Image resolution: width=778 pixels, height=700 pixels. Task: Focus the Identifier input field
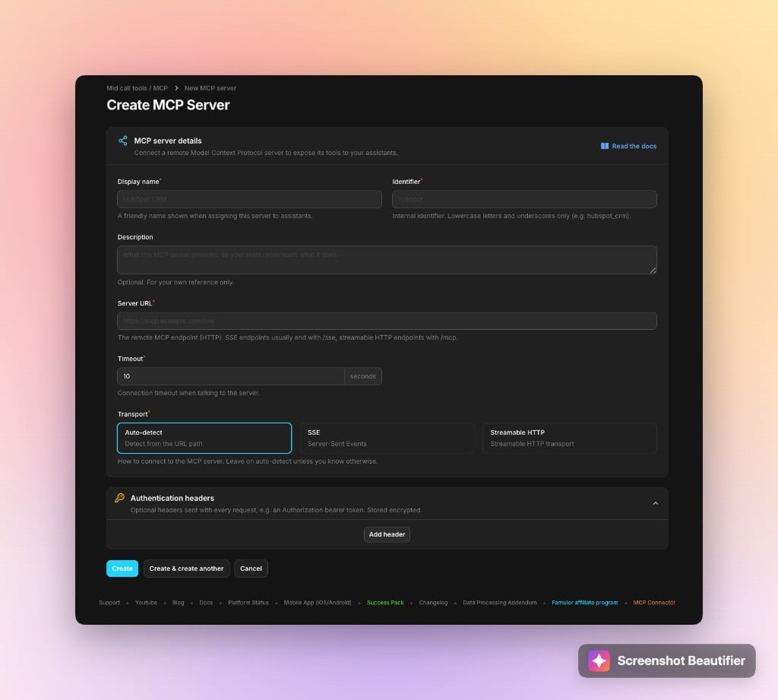[524, 199]
